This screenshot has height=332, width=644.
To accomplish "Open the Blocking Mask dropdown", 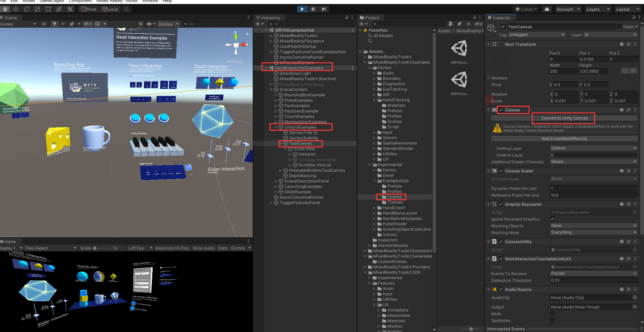I will (x=593, y=232).
